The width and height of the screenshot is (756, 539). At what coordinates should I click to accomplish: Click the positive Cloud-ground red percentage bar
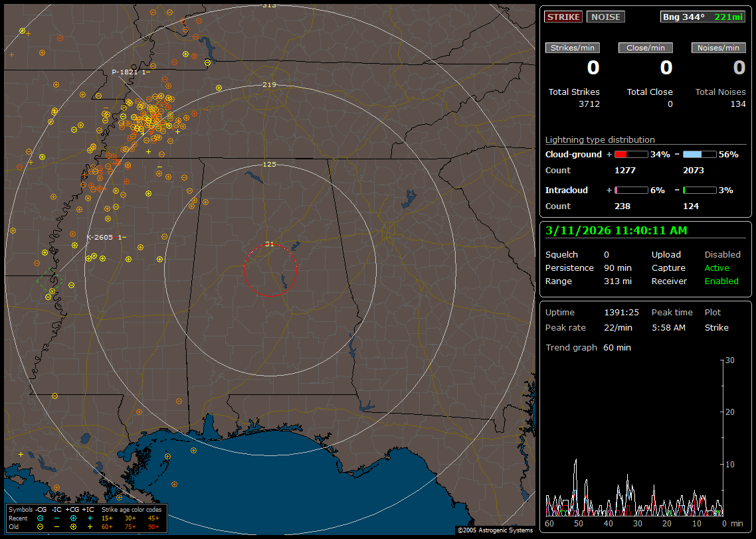pos(630,155)
